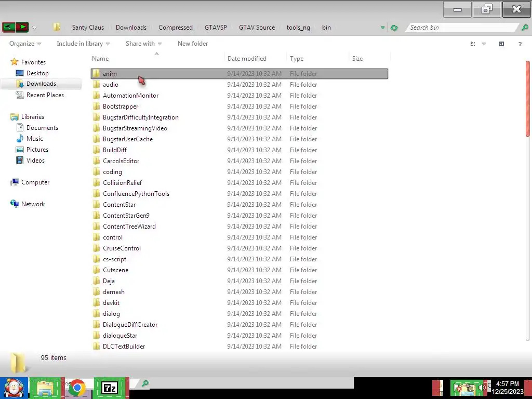
Task: Open Pictures library
Action: point(37,149)
